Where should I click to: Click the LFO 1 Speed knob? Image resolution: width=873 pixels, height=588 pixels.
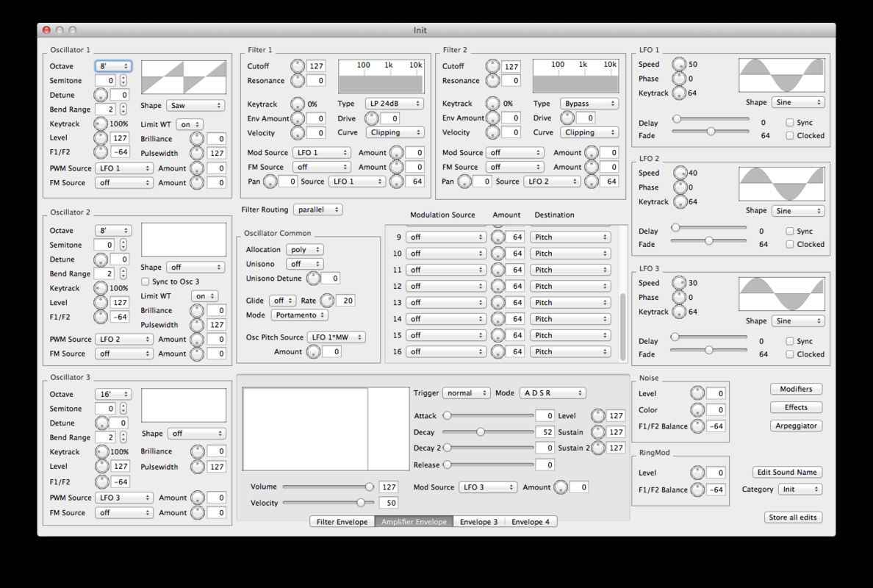coord(679,64)
